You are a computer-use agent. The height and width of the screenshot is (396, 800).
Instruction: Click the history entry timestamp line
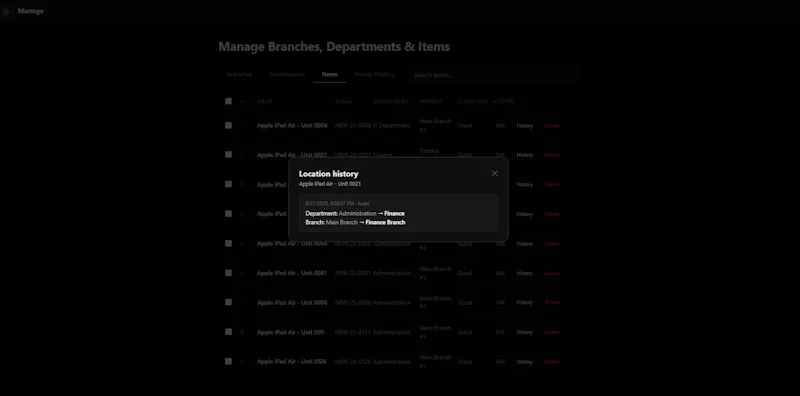click(337, 204)
